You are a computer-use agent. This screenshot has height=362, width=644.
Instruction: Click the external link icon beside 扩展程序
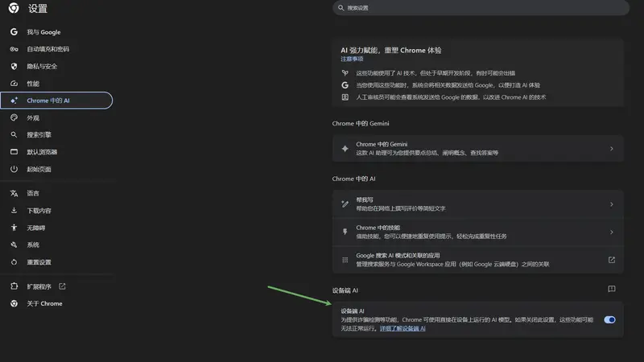tap(62, 286)
